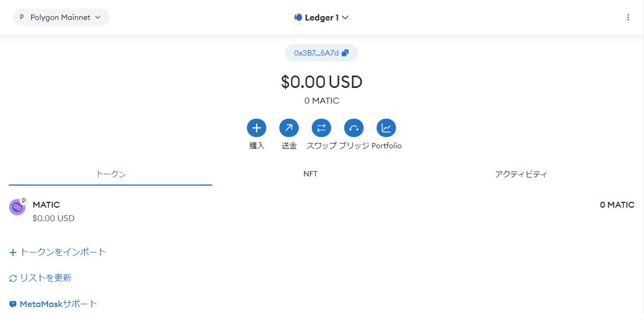Open the Ledger 1 account selector chevron
Viewport: 644px width, 314px height.
345,18
